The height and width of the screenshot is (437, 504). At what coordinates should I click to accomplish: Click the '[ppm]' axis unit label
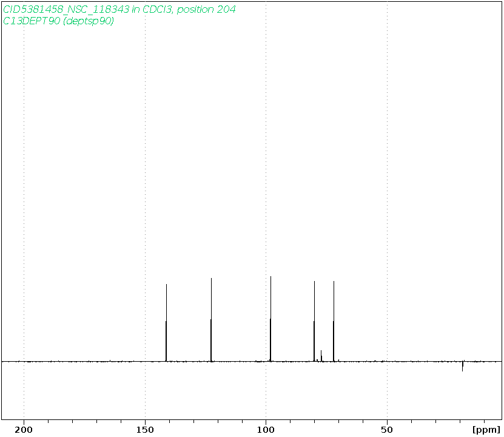(x=486, y=430)
